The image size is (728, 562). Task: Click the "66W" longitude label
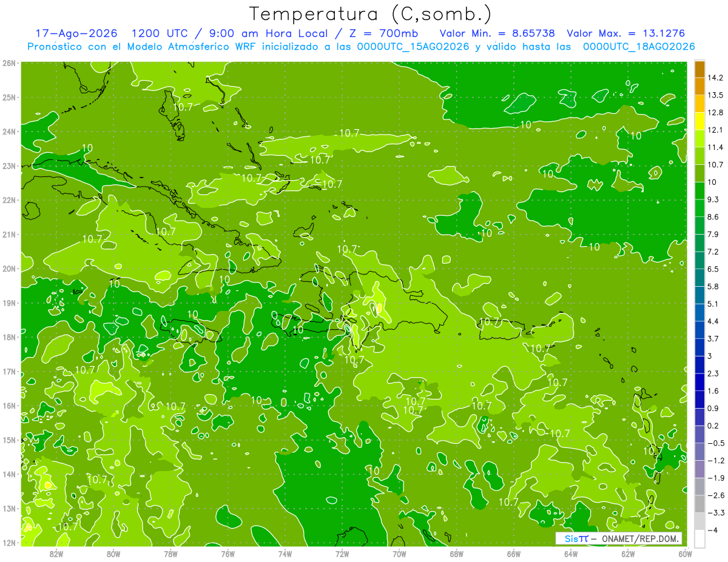(514, 554)
